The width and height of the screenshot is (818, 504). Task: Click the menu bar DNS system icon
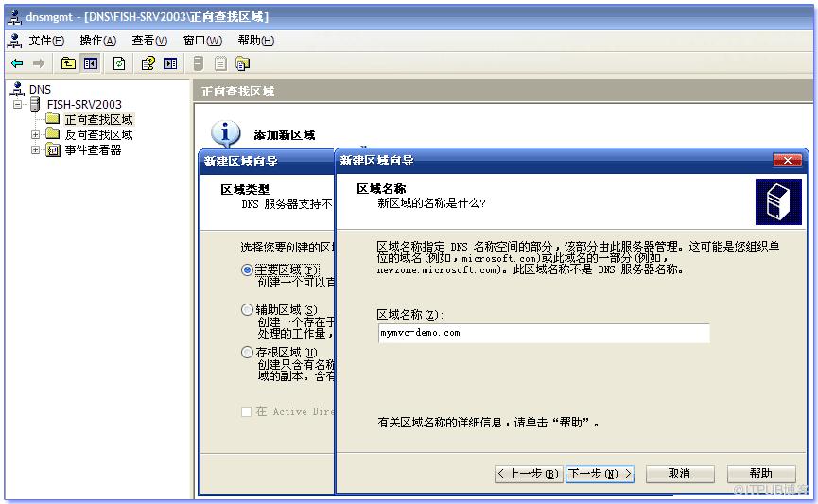tap(14, 40)
